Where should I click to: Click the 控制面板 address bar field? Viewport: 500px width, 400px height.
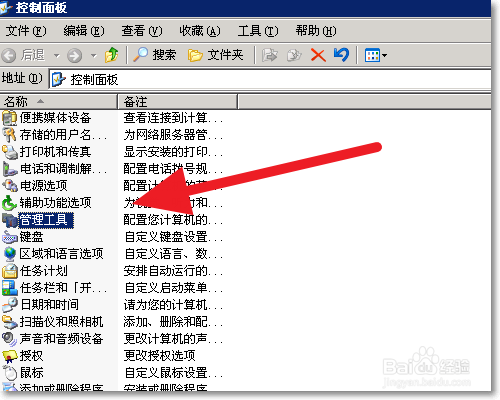click(270, 80)
